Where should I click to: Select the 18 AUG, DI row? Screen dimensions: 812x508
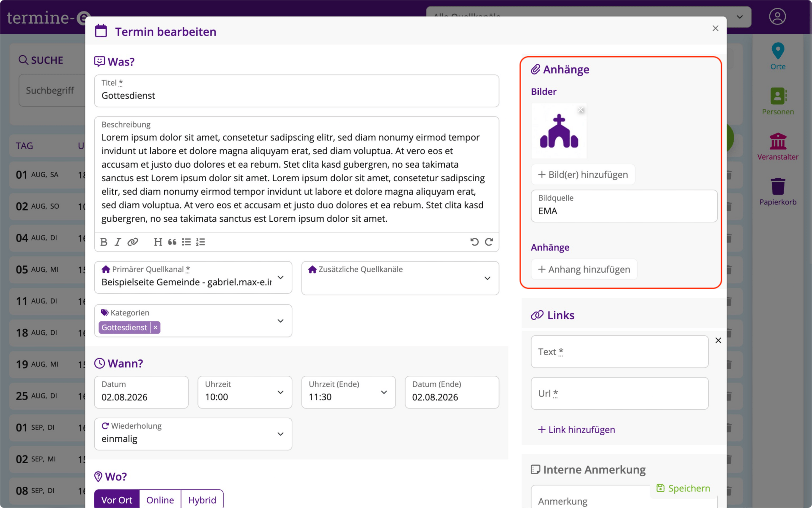click(x=47, y=333)
